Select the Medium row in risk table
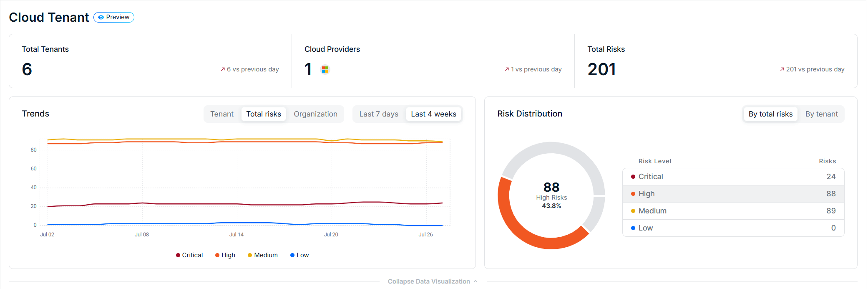Image resolution: width=868 pixels, height=289 pixels. [x=733, y=211]
